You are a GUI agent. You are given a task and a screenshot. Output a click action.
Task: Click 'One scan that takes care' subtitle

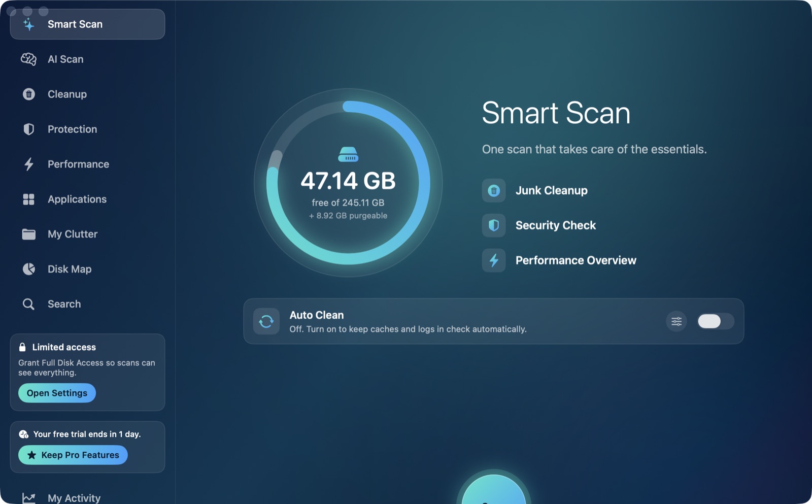(x=594, y=149)
